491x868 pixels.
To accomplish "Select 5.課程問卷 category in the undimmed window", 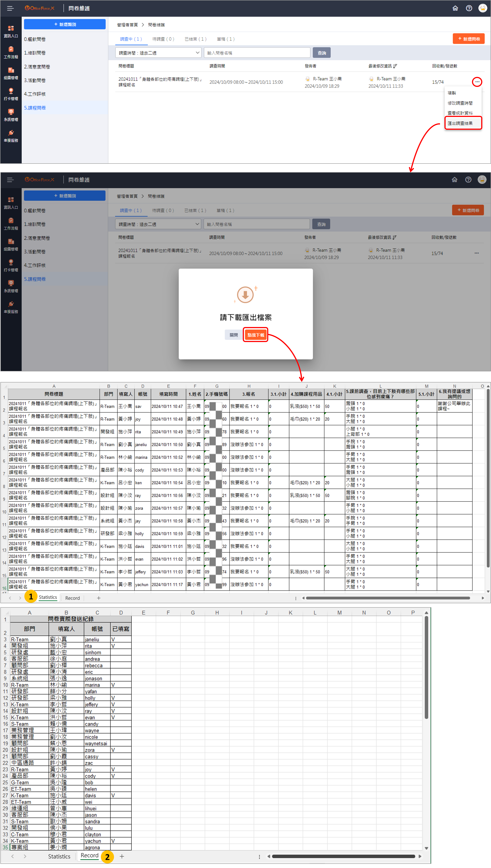I will pyautogui.click(x=65, y=108).
